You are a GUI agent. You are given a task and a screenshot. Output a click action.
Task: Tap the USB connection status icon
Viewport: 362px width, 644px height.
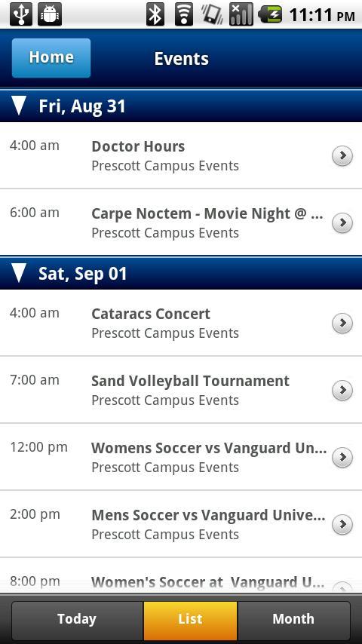(x=21, y=14)
